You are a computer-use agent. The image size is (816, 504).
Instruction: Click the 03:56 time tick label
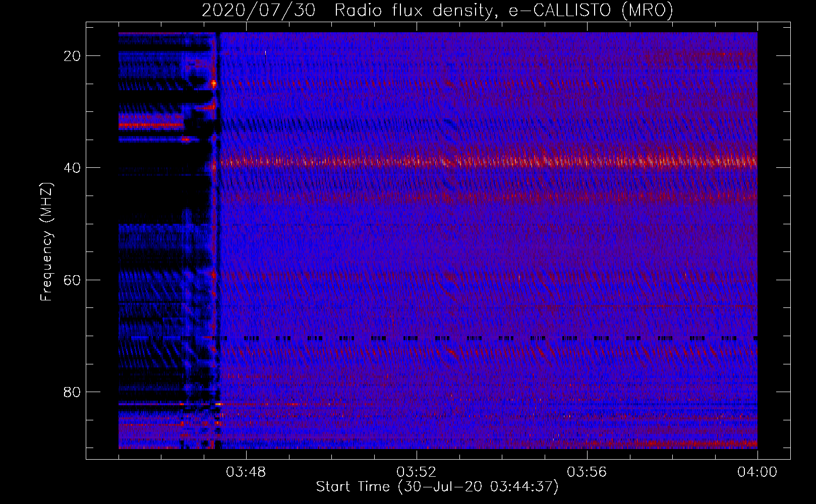click(587, 472)
